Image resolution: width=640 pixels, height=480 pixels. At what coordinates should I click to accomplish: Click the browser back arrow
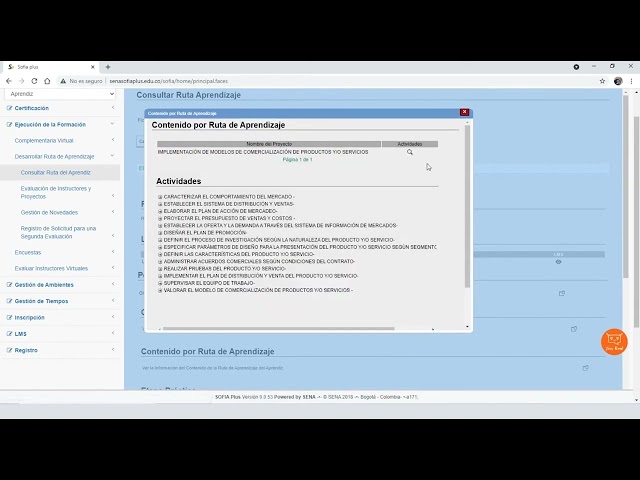click(9, 81)
